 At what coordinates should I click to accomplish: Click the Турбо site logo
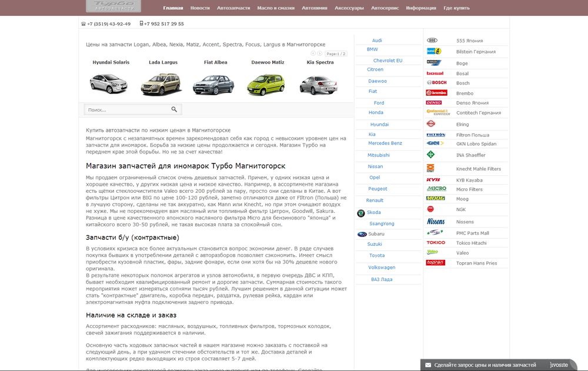(x=113, y=6)
